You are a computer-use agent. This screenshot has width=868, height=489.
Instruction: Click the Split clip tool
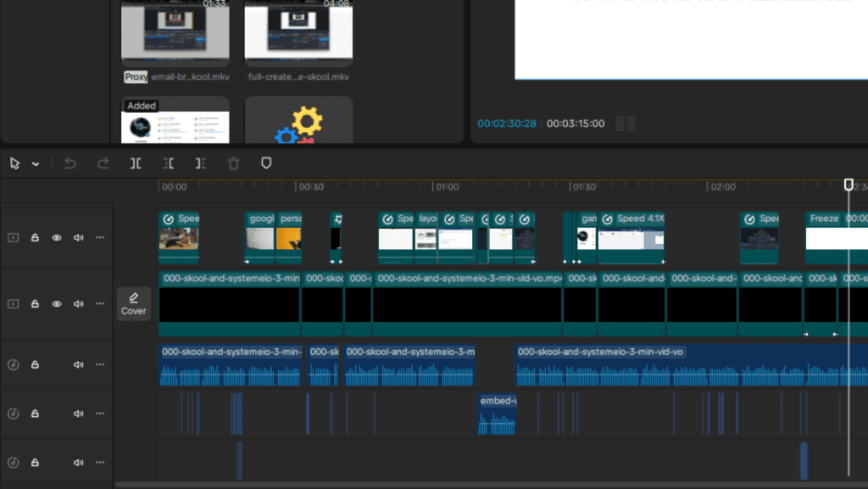(136, 164)
